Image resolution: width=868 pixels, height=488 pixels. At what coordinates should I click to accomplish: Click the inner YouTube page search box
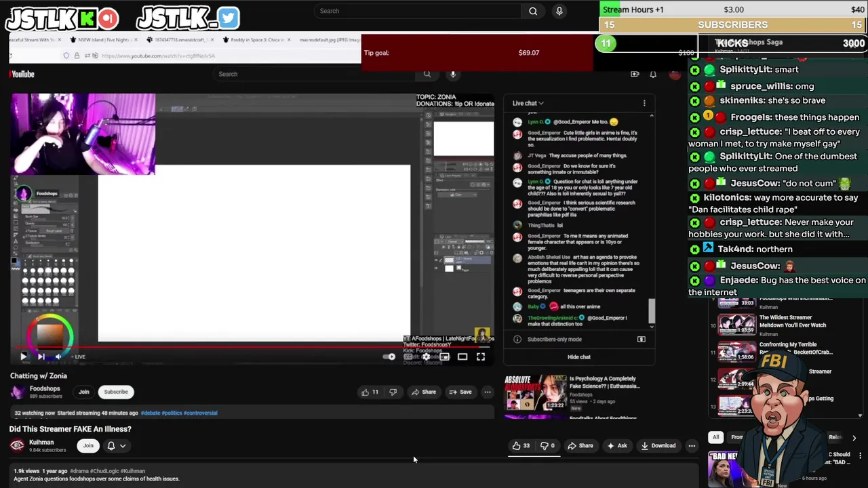tap(314, 74)
